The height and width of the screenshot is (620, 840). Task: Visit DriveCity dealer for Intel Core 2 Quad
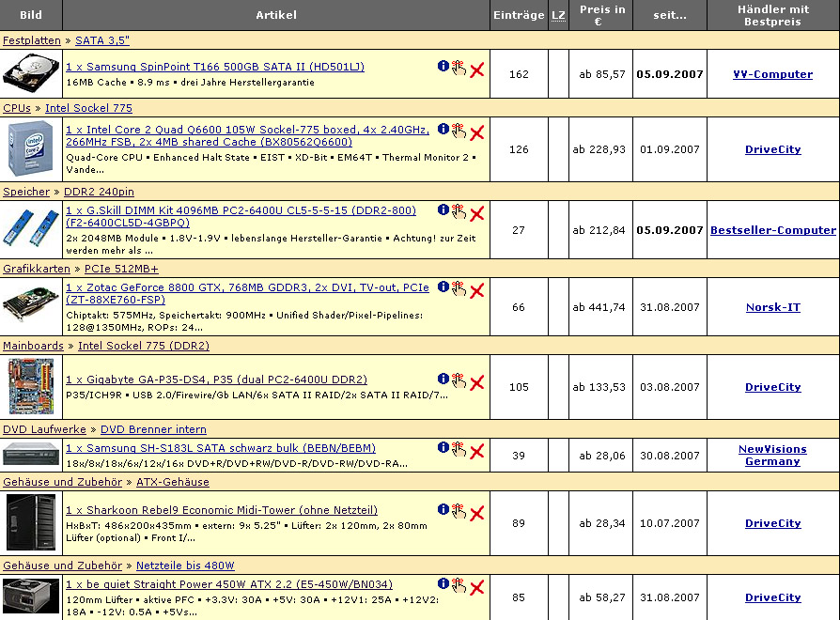point(773,149)
